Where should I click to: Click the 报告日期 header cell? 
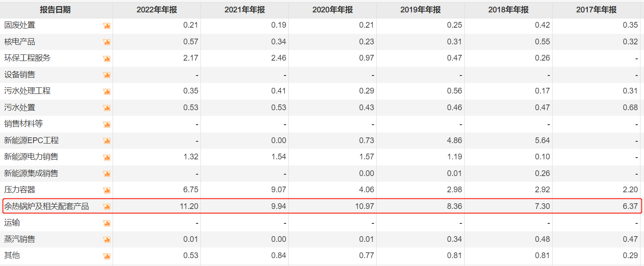(x=55, y=10)
